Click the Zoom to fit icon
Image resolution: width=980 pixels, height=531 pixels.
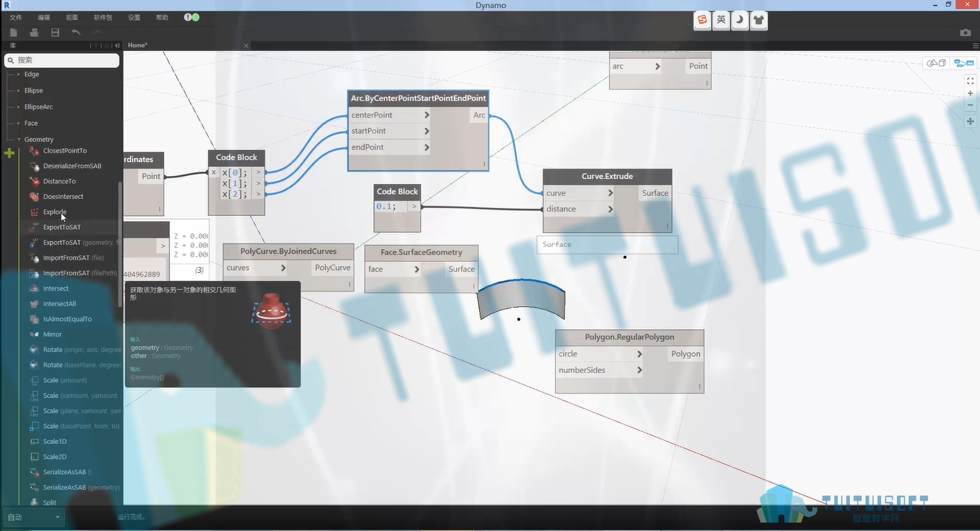click(970, 81)
